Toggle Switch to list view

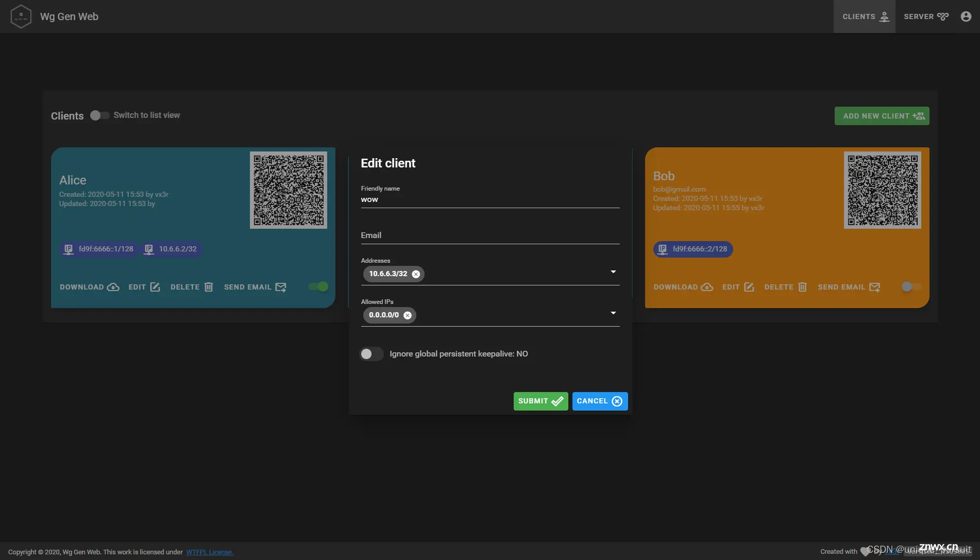pyautogui.click(x=99, y=115)
